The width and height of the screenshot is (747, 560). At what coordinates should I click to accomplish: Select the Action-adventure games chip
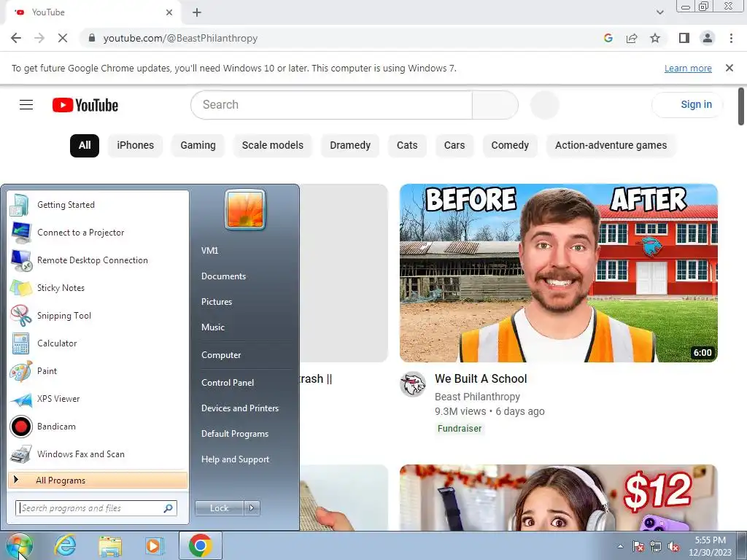[611, 145]
